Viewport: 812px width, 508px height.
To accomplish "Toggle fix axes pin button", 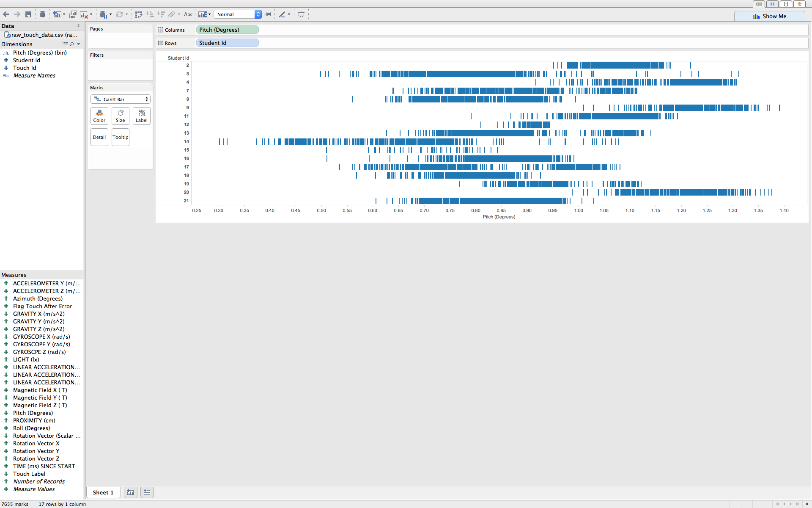I will pyautogui.click(x=268, y=14).
